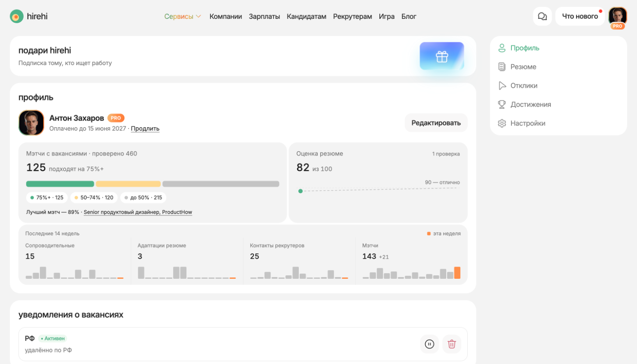Viewport: 637px width, 364px height.
Task: Open the Компании menu item
Action: coord(226,17)
